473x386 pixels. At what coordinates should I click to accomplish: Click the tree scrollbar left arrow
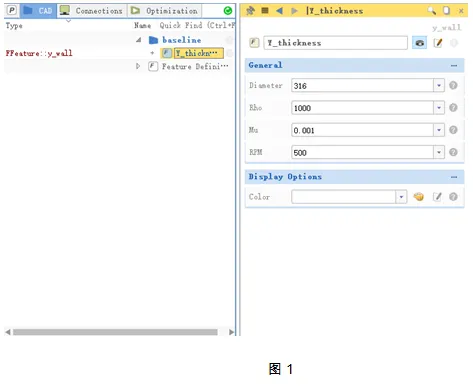(8, 332)
